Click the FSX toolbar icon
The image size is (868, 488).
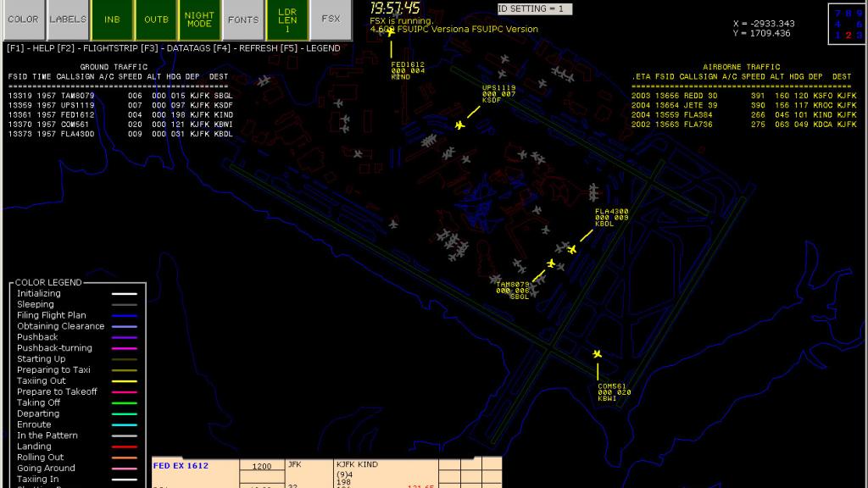(330, 19)
